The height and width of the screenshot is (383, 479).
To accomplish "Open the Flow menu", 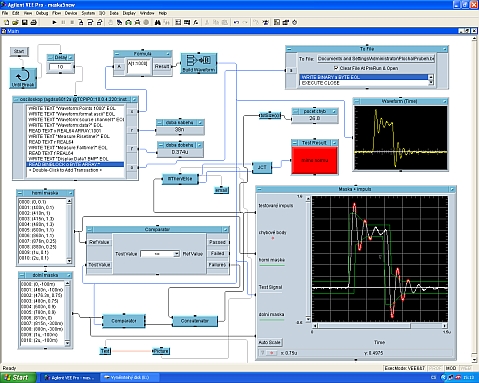I will pyautogui.click(x=56, y=13).
